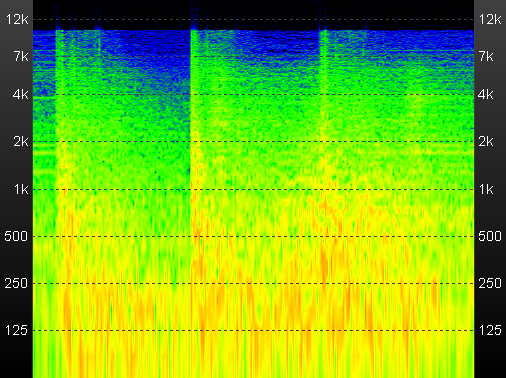The height and width of the screenshot is (378, 506).
Task: Click the second vertical transient near 7k line
Action: [195, 56]
